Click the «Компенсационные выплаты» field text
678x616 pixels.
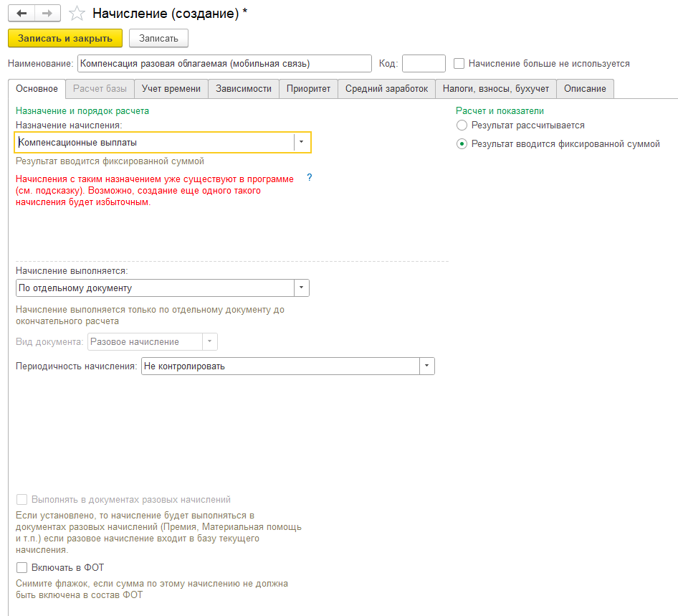[x=78, y=142]
